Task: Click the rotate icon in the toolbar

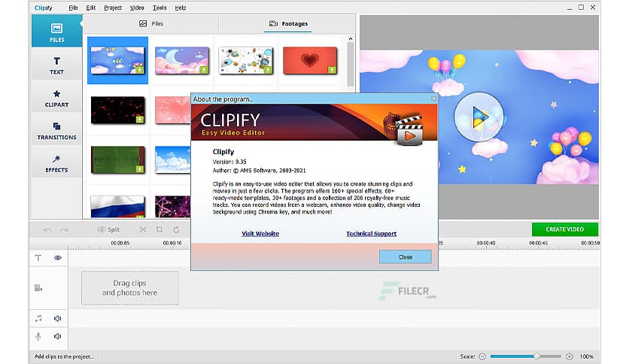Action: coord(176,229)
